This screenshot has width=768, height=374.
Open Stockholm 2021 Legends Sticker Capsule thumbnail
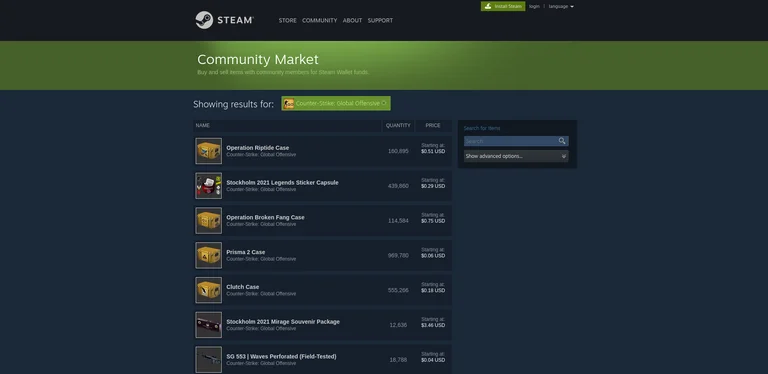tap(209, 186)
